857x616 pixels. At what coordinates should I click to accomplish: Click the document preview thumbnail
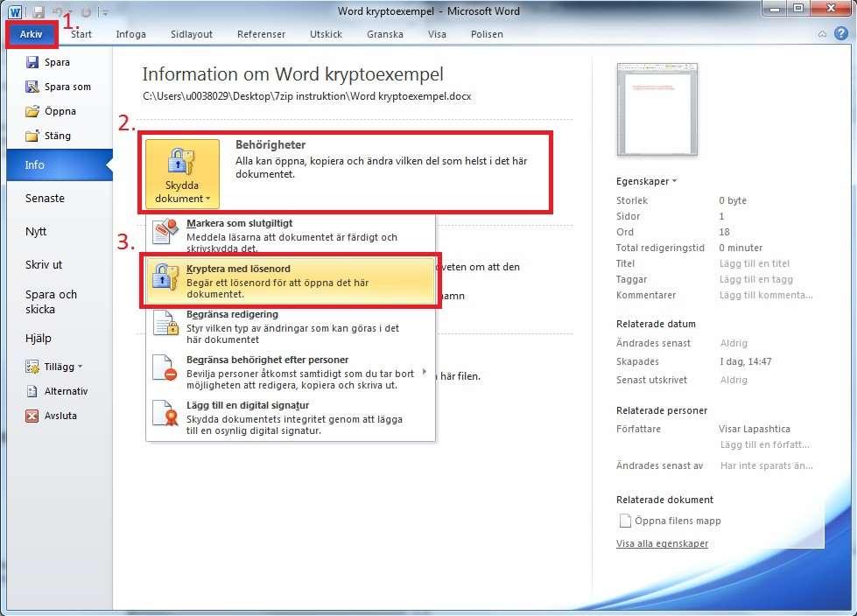point(657,109)
